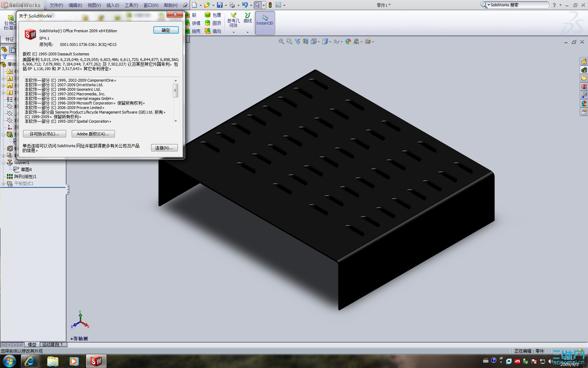Open Appearances color ball task pane tab
The image size is (588, 368).
[584, 103]
